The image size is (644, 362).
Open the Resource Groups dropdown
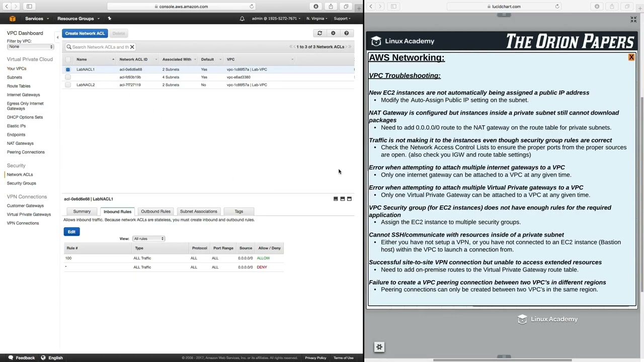point(78,19)
